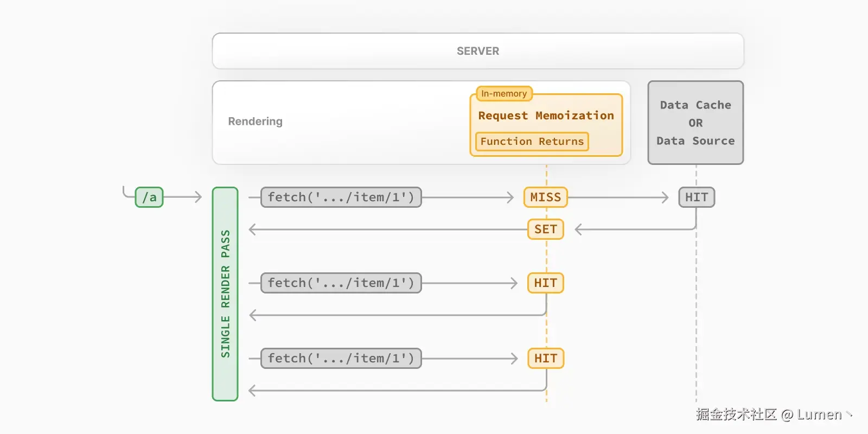The width and height of the screenshot is (868, 434).
Task: Click the second fetch('.../item/1') call box
Action: [x=341, y=283]
